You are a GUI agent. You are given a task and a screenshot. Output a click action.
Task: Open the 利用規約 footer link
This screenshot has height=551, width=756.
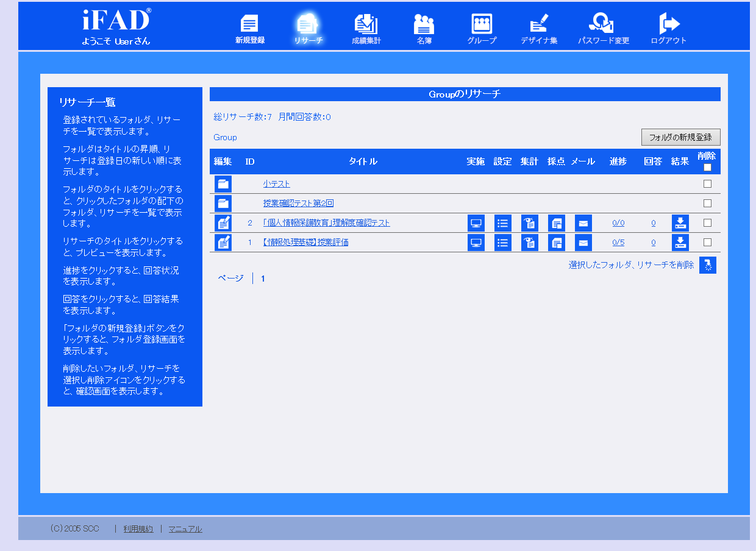coord(138,529)
